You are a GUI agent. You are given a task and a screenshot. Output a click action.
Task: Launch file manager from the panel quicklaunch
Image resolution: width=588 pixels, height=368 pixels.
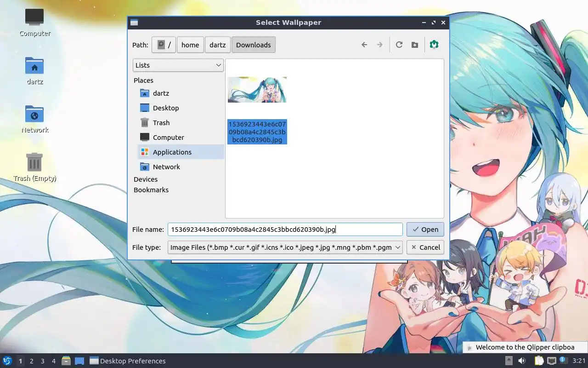point(66,361)
